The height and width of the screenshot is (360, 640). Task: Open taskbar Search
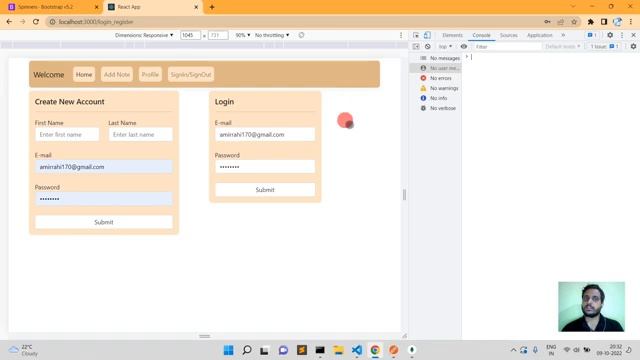tap(247, 350)
